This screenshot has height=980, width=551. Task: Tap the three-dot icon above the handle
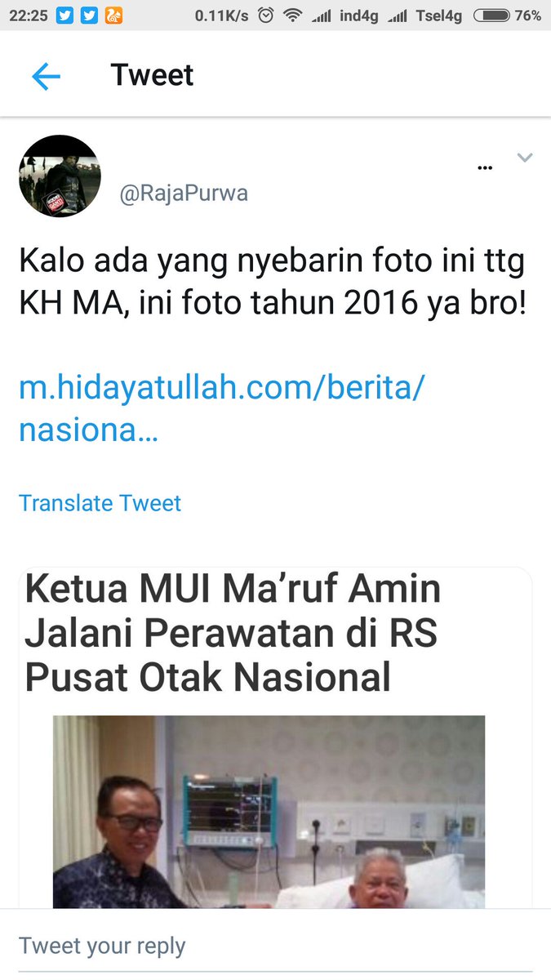point(485,169)
